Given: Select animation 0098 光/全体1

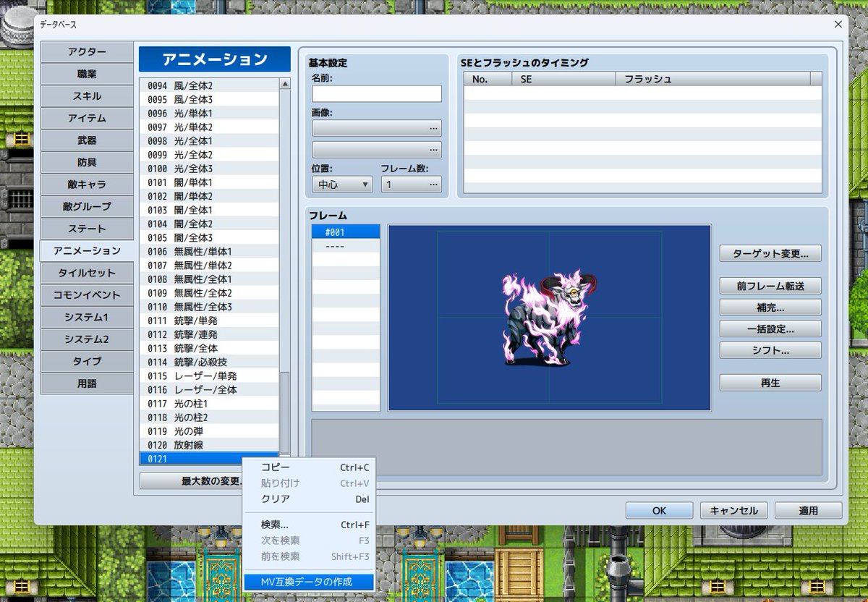Looking at the screenshot, I should 209,141.
